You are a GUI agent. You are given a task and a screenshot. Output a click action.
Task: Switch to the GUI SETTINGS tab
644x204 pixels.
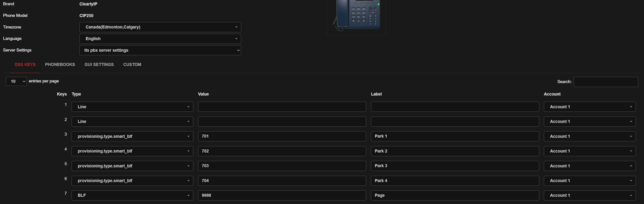[99, 65]
